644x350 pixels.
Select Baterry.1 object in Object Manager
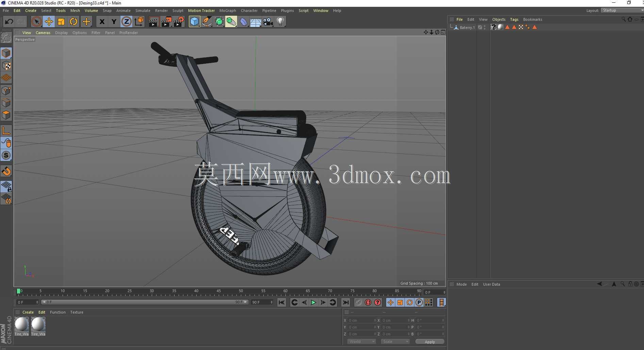coord(467,28)
